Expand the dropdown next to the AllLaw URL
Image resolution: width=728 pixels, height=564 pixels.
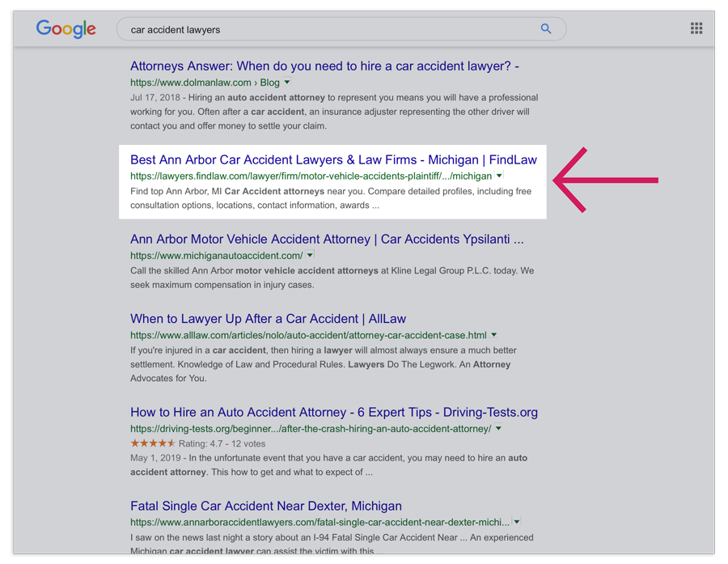click(494, 334)
